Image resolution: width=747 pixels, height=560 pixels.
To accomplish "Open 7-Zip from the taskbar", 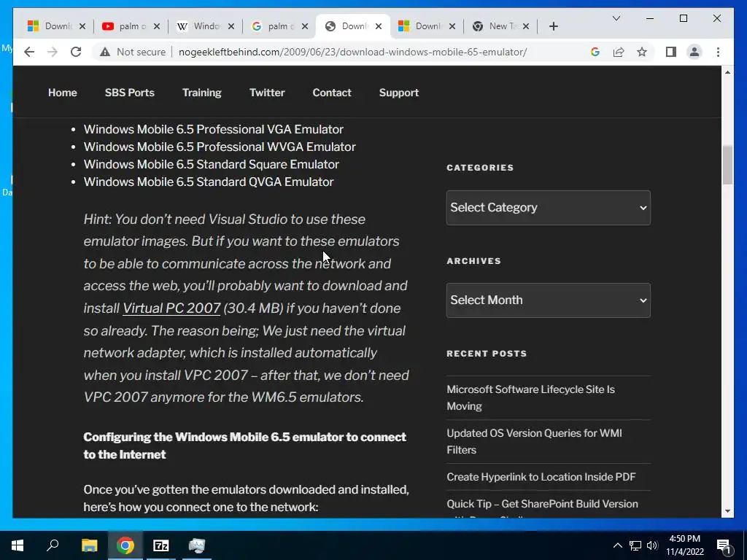I will (161, 545).
